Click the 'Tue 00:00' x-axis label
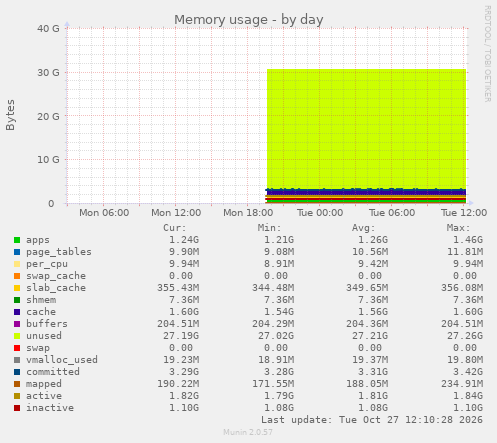 click(x=320, y=213)
